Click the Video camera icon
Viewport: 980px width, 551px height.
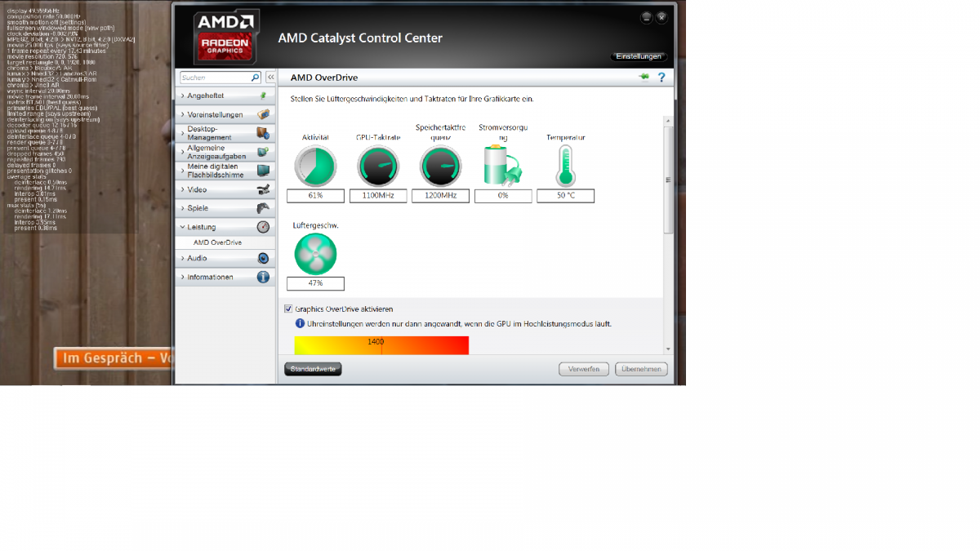[263, 189]
